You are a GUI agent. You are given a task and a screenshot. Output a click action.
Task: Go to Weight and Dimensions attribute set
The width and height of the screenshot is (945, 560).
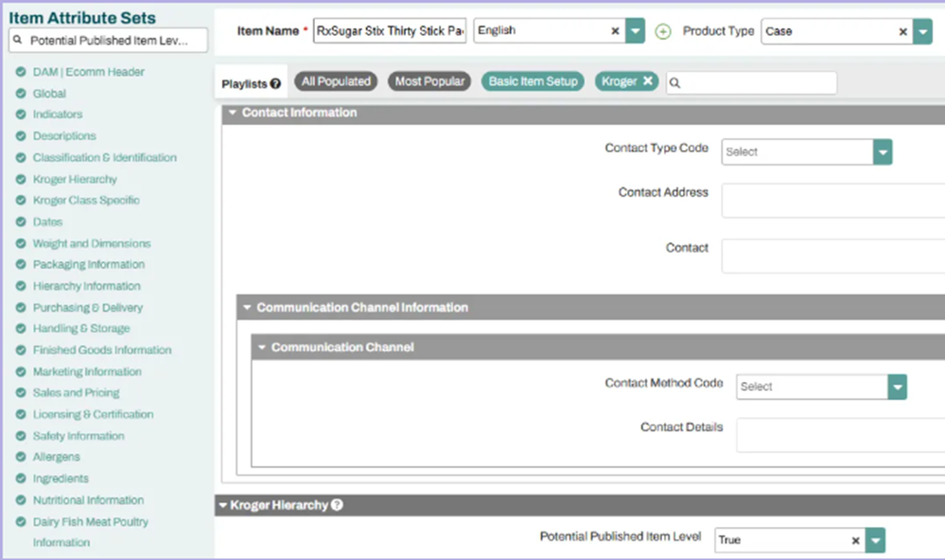pos(92,243)
